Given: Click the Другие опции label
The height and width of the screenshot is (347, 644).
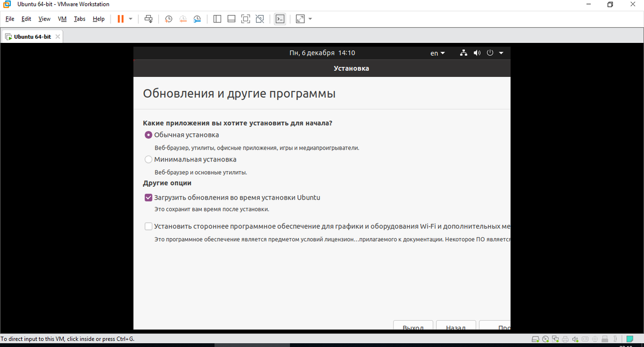Looking at the screenshot, I should [167, 183].
